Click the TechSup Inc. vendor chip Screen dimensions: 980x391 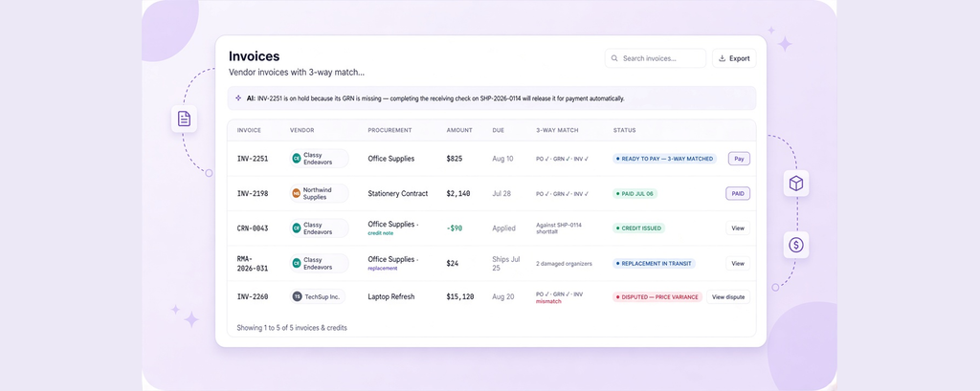click(318, 296)
